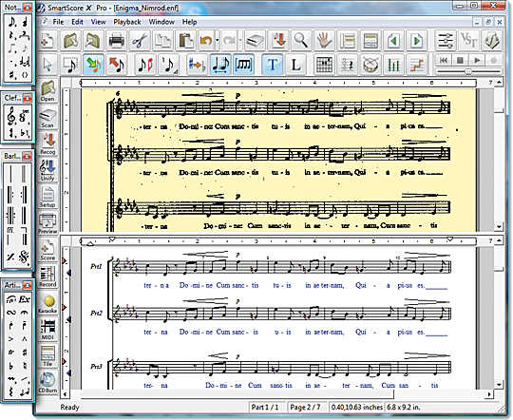Select the segno sign in Barline palette

pyautogui.click(x=24, y=258)
